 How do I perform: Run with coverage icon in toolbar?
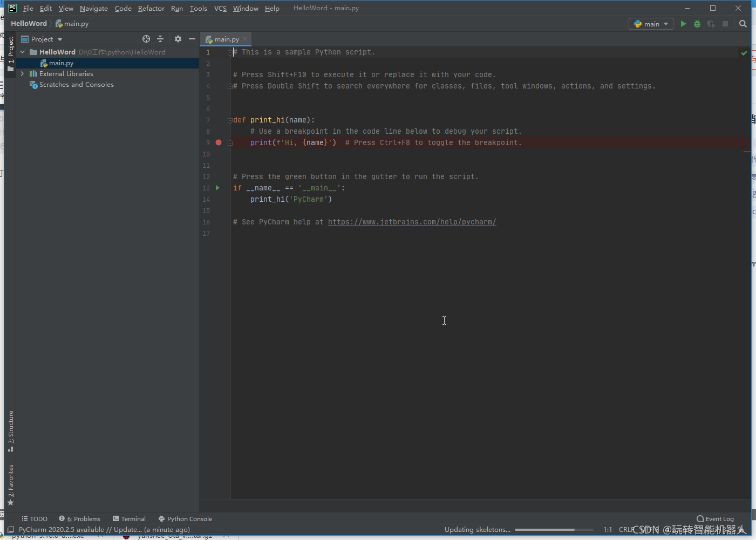[x=711, y=24]
